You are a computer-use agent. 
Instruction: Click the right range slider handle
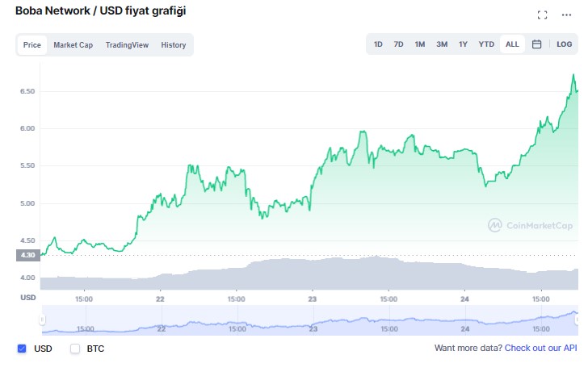click(577, 320)
